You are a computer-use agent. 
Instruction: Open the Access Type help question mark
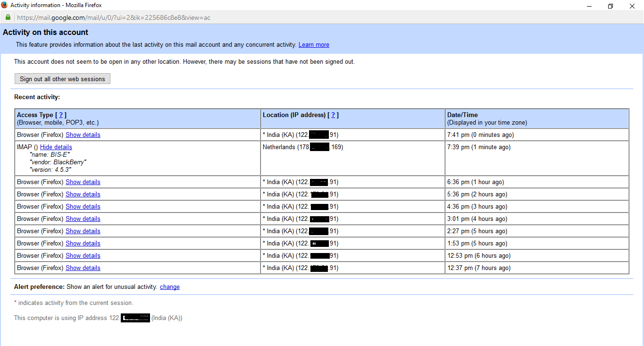[x=61, y=115]
